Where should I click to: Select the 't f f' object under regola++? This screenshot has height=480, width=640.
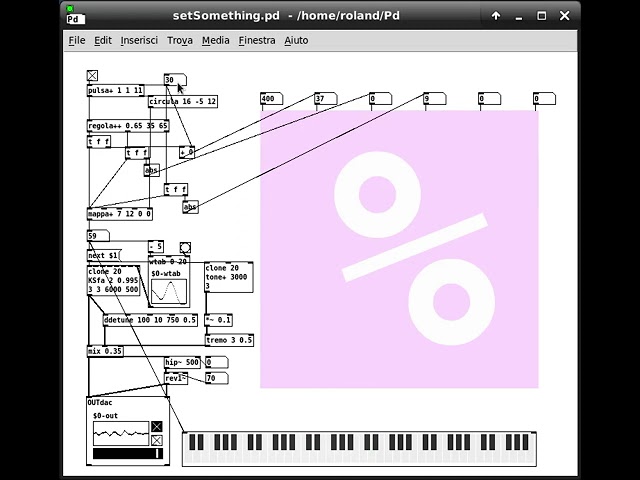pyautogui.click(x=99, y=142)
